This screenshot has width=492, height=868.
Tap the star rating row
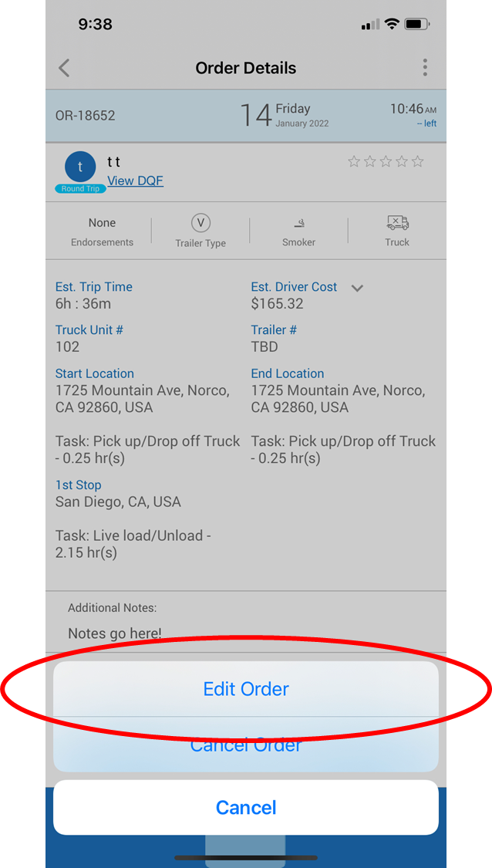[386, 161]
